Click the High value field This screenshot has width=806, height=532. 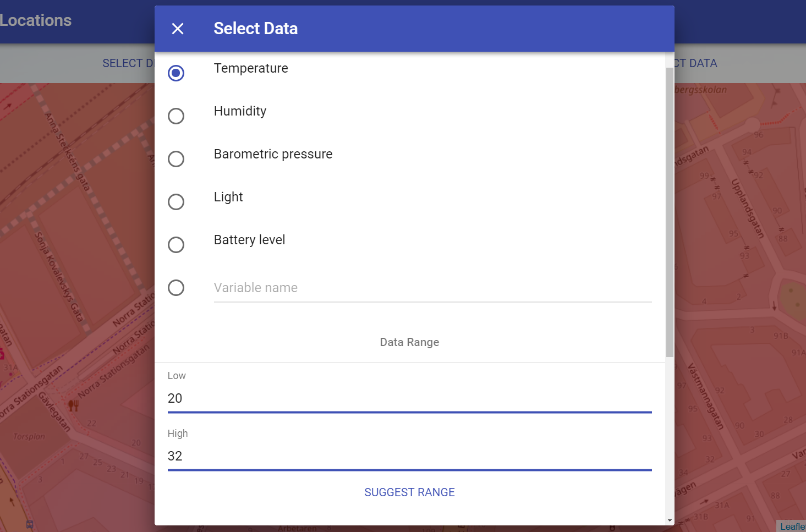(409, 456)
